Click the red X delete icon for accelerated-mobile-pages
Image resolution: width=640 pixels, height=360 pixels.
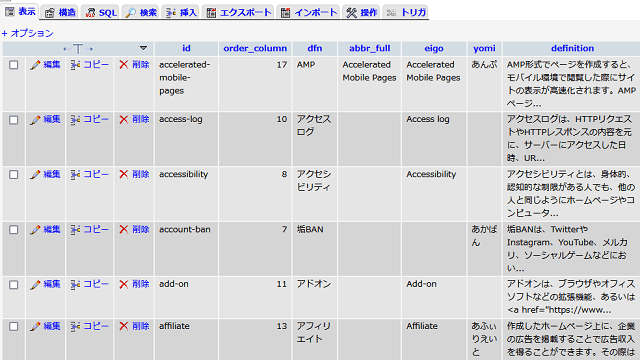[x=124, y=64]
